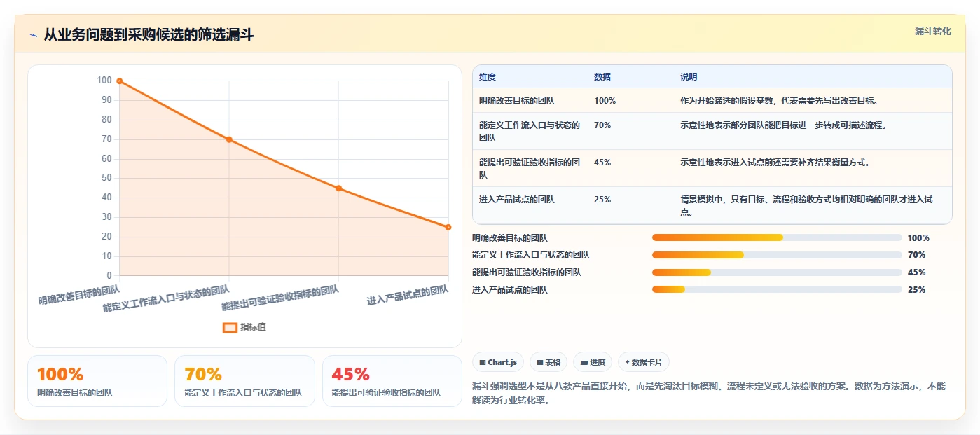Screen dimensions: 980x435
Task: Click progress label 明确改善目标的团队
Action: (510, 238)
